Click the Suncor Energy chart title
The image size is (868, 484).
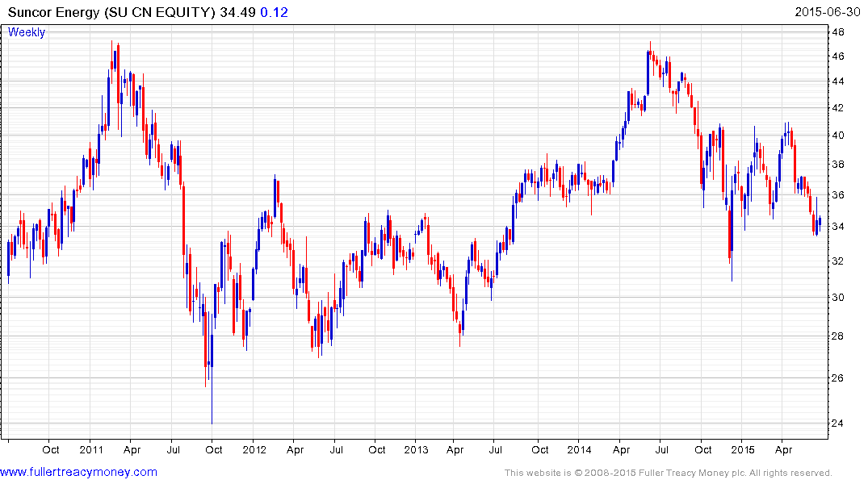(111, 12)
